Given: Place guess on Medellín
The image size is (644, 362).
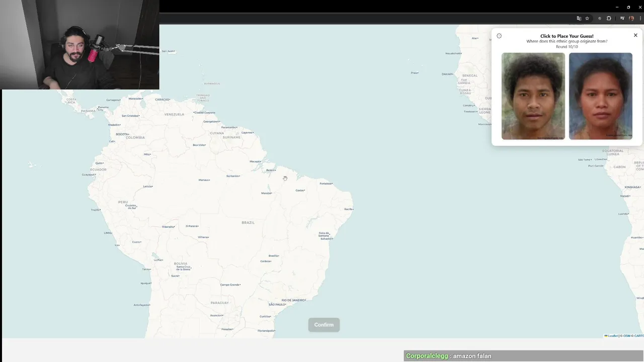Looking at the screenshot, I should click(x=115, y=125).
